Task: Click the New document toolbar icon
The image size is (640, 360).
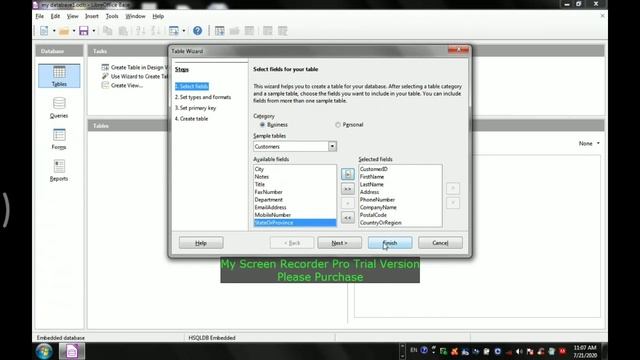Action: [44, 31]
